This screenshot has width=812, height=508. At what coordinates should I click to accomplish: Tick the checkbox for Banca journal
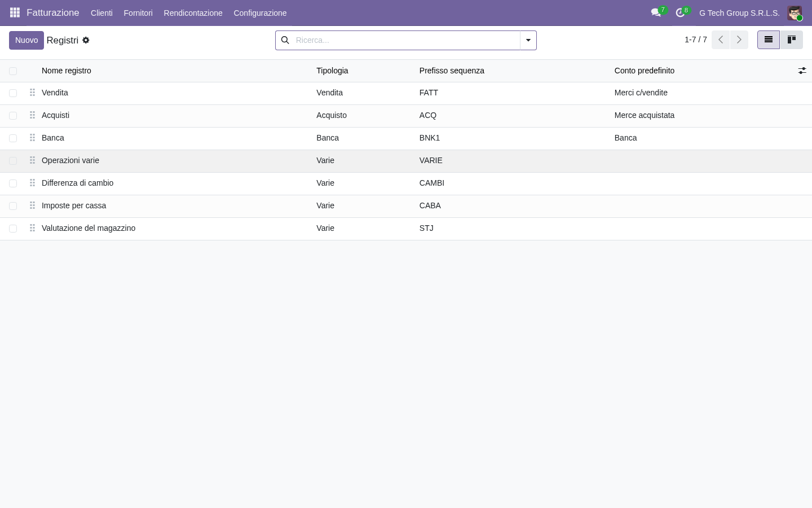click(x=13, y=138)
